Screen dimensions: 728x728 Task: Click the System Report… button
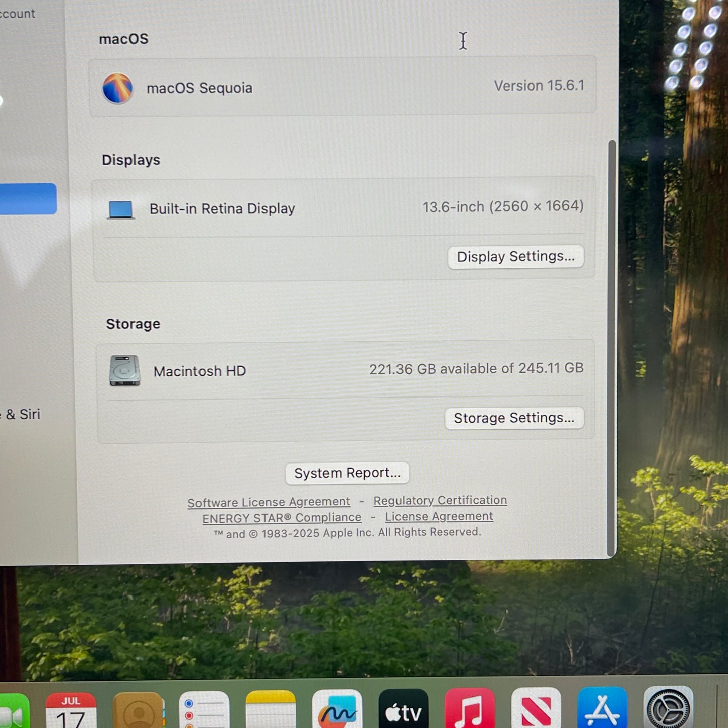tap(347, 473)
